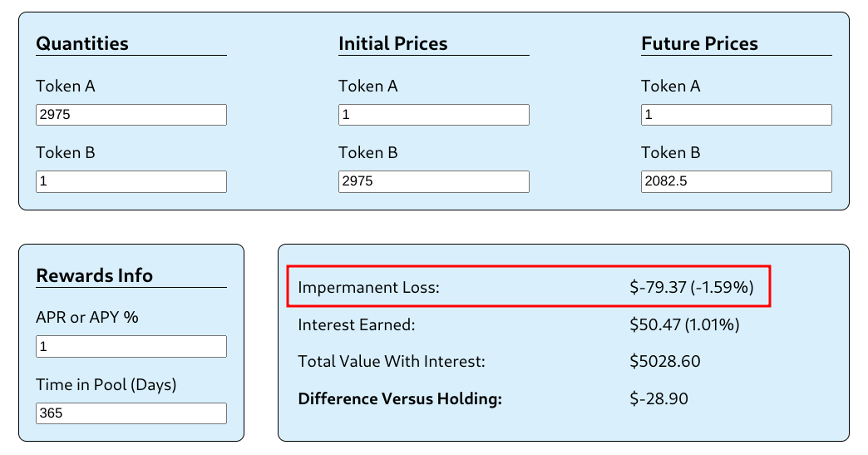
Task: Focus the Token B future price field
Action: [737, 181]
